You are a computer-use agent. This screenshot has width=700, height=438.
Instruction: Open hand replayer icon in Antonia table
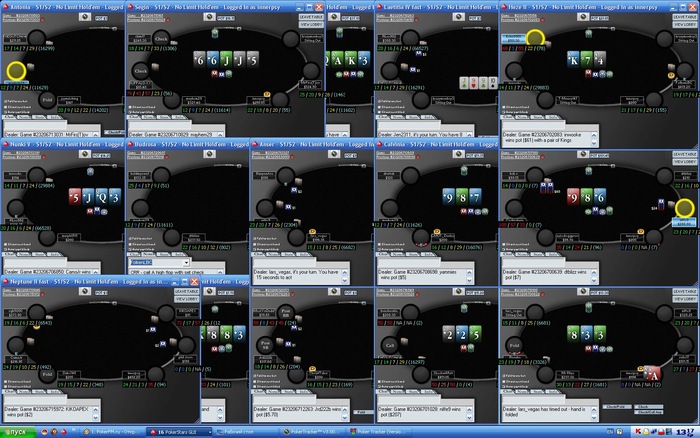84,17
